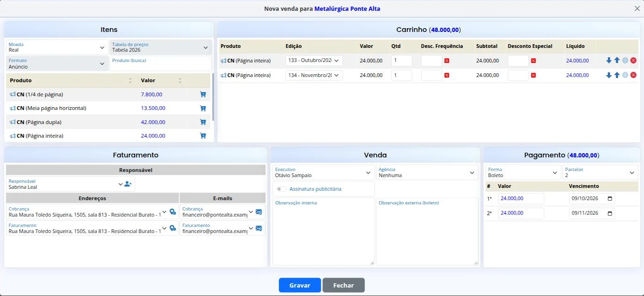Click the 09/11/2026 due date field

(592, 213)
